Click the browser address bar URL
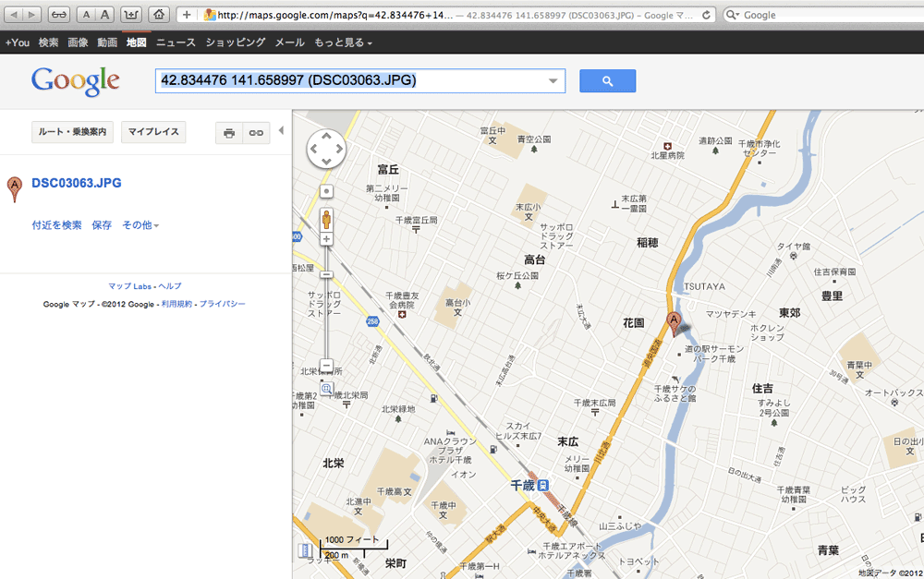 click(x=334, y=16)
